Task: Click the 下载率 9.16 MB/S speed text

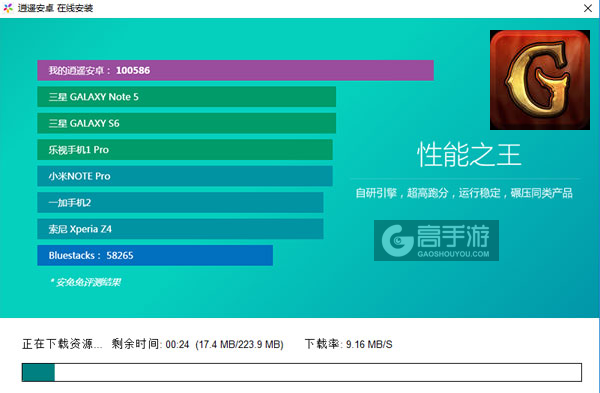Action: (348, 344)
